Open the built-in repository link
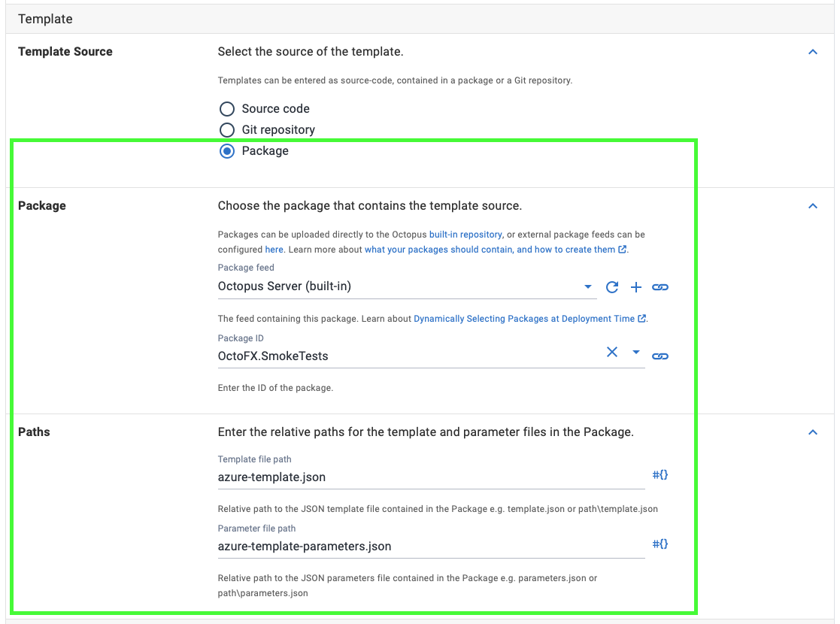840x624 pixels. point(465,235)
